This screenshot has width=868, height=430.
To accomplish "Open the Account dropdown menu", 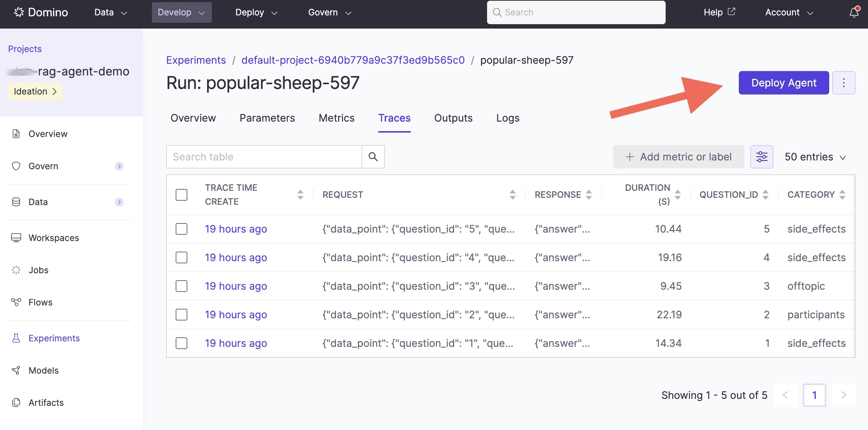I will point(789,12).
